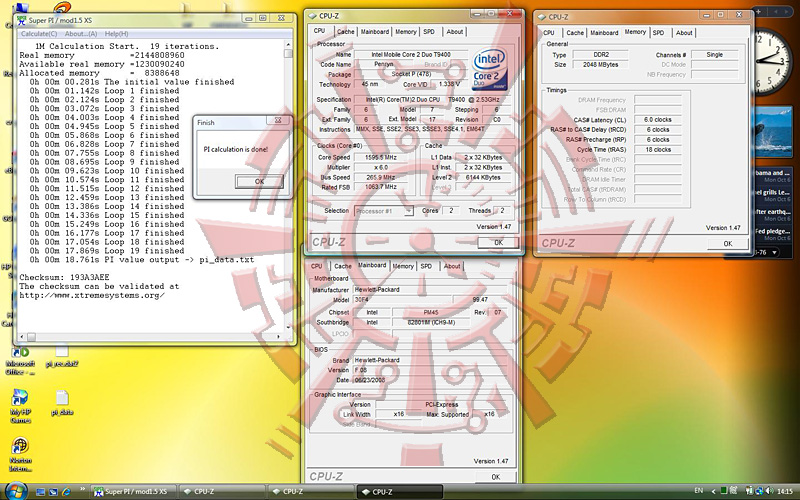
Task: Select the Mainboard tab in the Memory CPU-Z window
Action: [604, 33]
